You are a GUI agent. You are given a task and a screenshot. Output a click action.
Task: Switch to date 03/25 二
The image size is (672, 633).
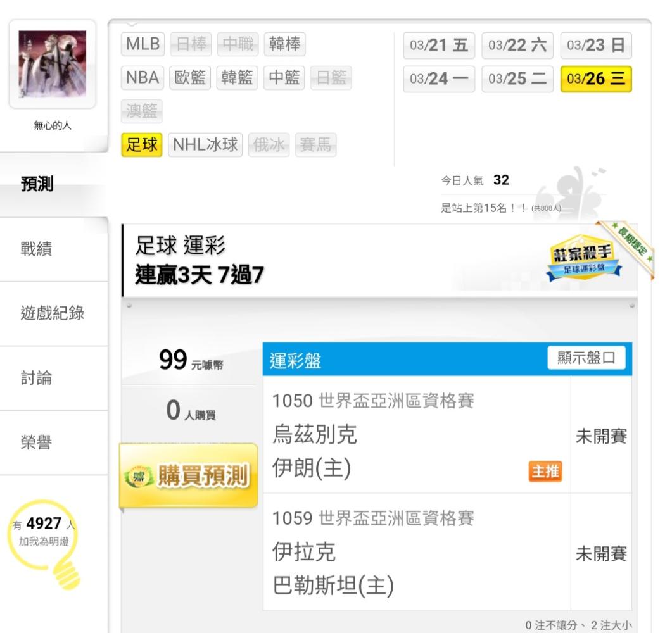coord(517,78)
